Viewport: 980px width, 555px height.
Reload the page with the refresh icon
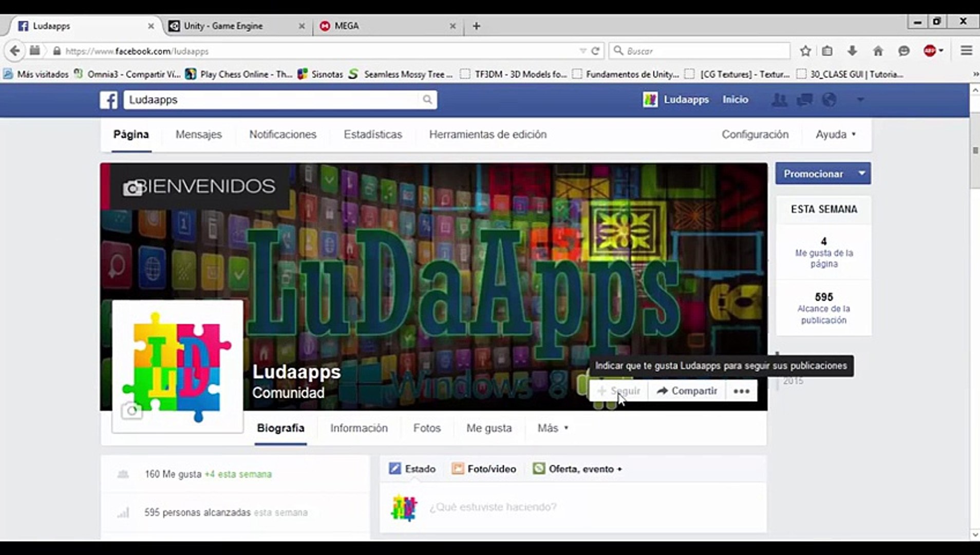click(595, 51)
